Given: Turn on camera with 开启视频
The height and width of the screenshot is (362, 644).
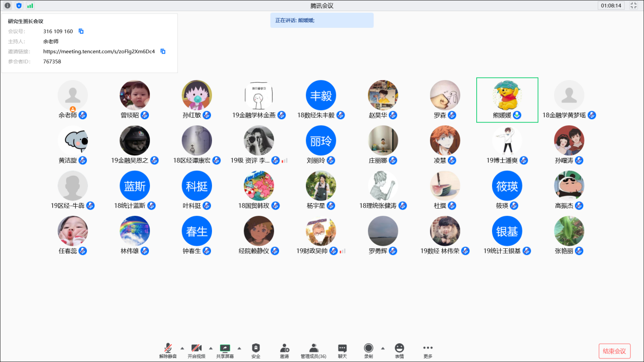Looking at the screenshot, I should pyautogui.click(x=196, y=350).
